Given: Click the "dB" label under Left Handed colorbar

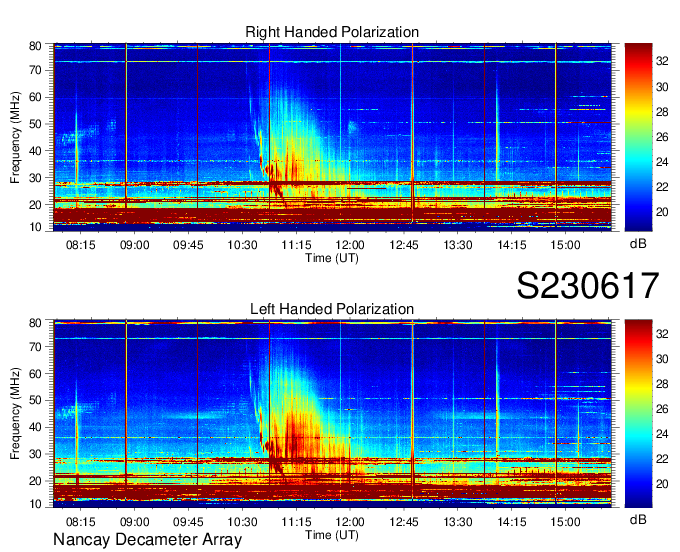Looking at the screenshot, I should [638, 519].
